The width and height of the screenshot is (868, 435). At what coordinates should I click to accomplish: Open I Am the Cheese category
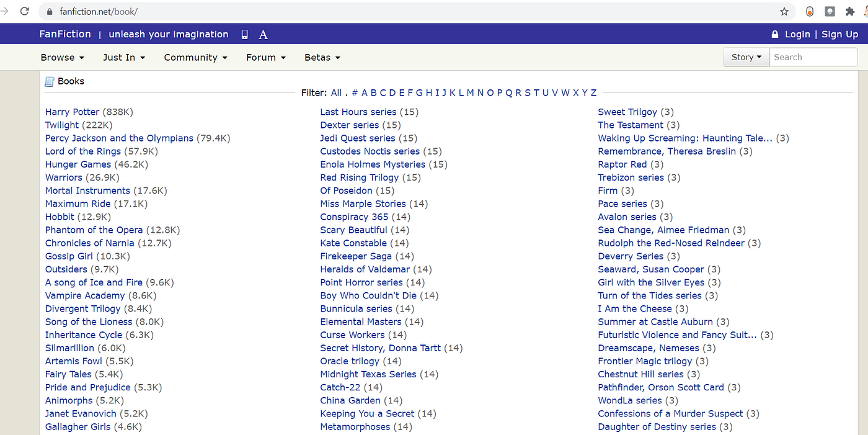[634, 308]
